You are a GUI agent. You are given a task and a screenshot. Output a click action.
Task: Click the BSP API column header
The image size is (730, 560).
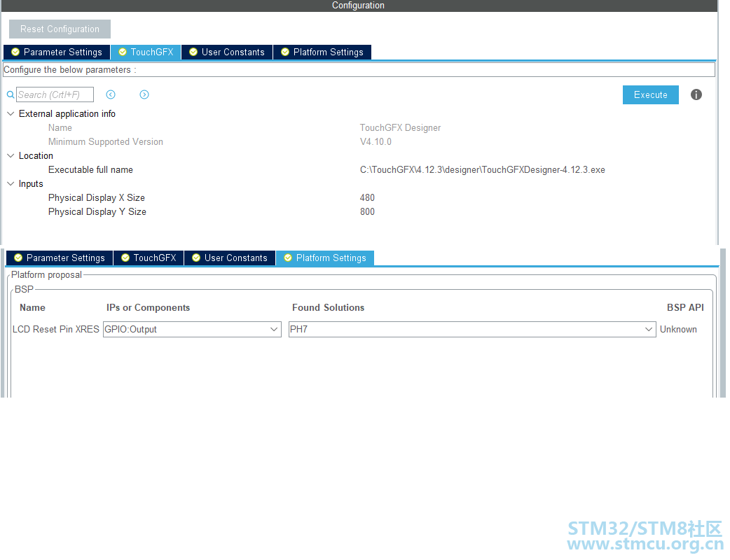pyautogui.click(x=685, y=307)
